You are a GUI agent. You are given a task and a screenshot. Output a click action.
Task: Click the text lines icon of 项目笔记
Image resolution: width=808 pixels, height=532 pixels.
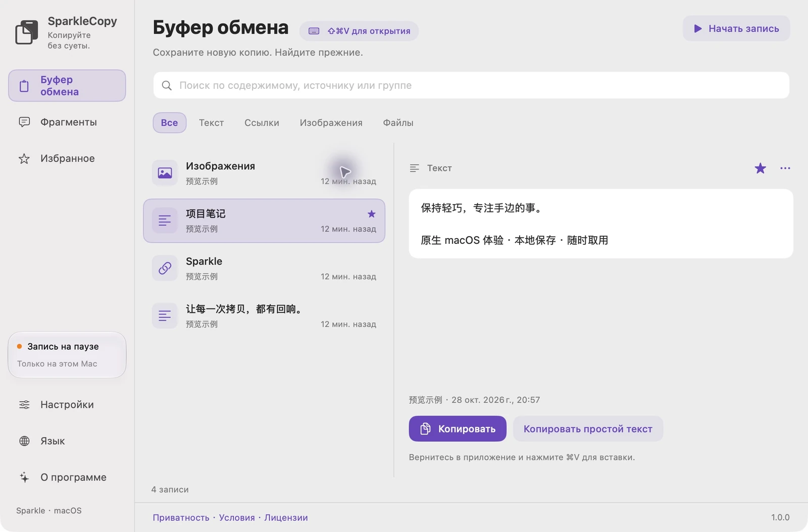coord(165,221)
